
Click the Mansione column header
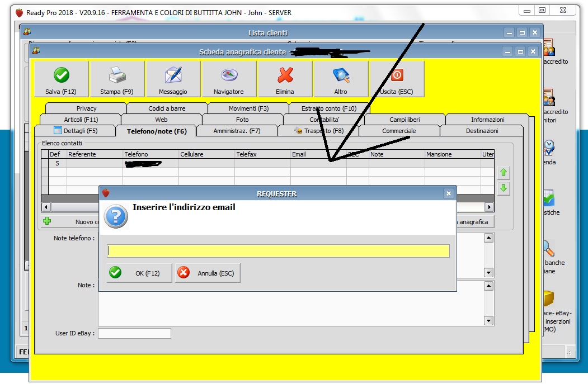click(x=453, y=154)
